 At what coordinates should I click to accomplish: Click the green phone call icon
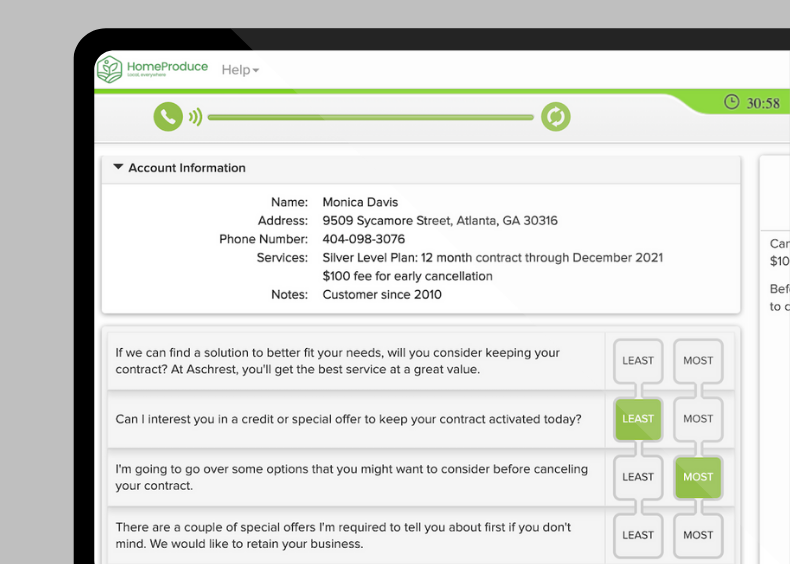click(167, 117)
